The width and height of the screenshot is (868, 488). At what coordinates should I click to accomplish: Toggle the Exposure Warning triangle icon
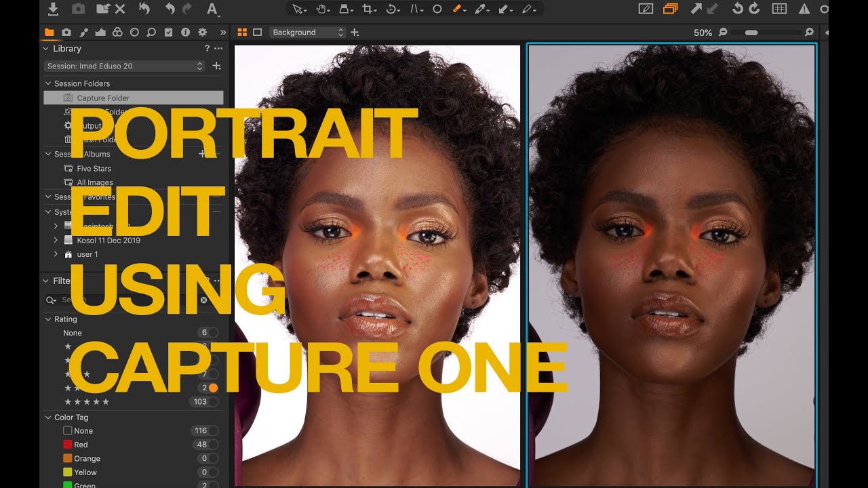click(x=804, y=9)
